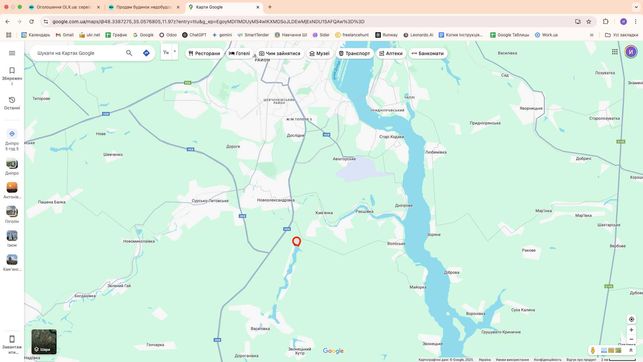Open the Google Maps hamburger menu
The image size is (643, 362).
pyautogui.click(x=12, y=53)
